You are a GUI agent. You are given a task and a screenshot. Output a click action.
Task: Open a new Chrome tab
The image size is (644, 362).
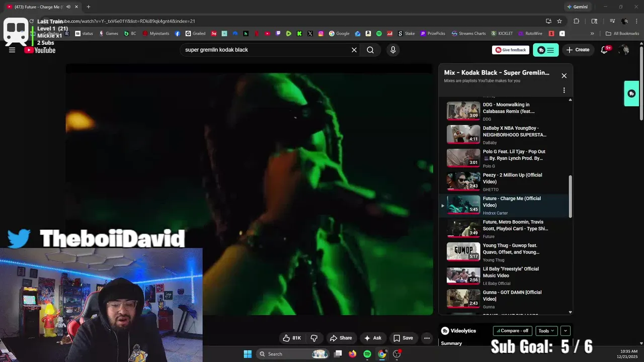[x=89, y=7]
